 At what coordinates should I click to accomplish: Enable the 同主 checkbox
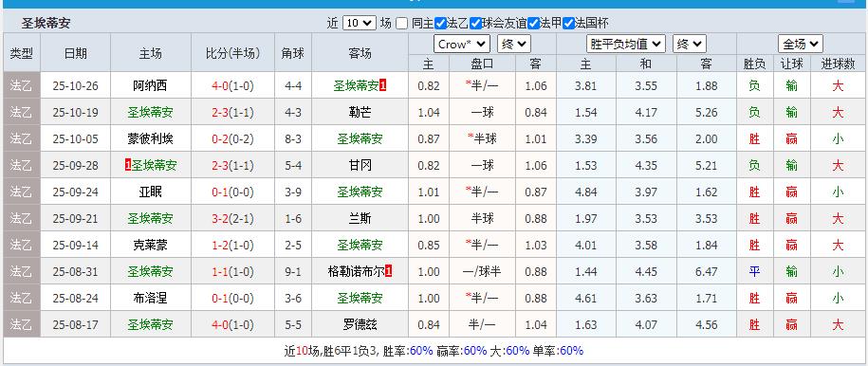(402, 24)
